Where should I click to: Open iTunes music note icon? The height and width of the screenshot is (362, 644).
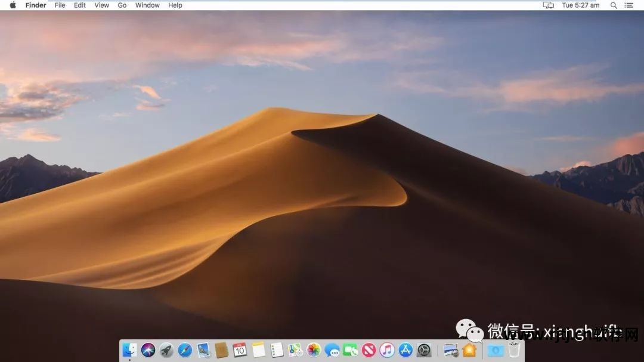(387, 350)
